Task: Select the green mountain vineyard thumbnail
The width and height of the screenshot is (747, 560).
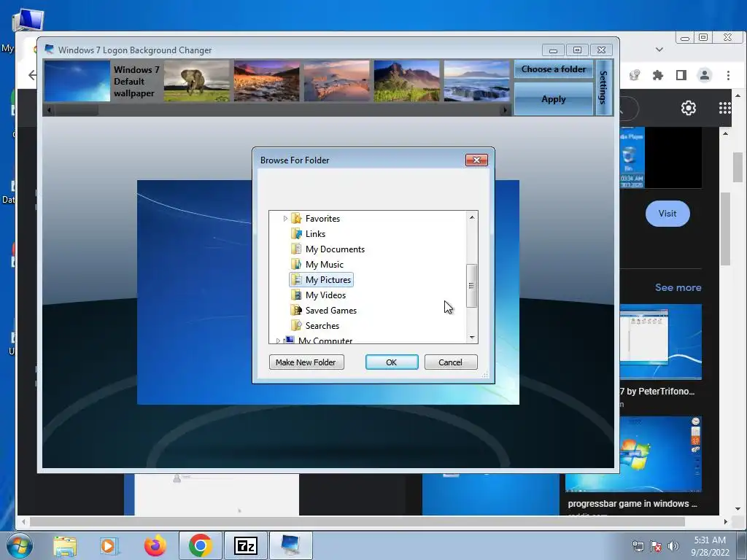Action: point(407,81)
